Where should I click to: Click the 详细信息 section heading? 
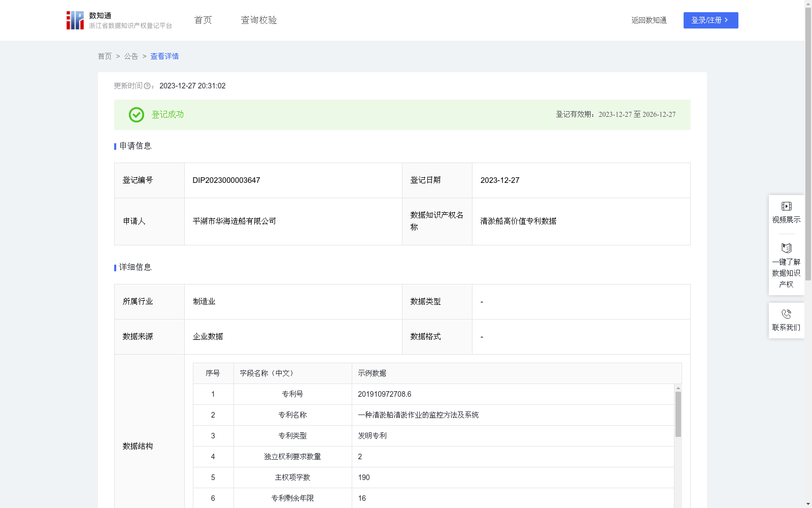(136, 267)
